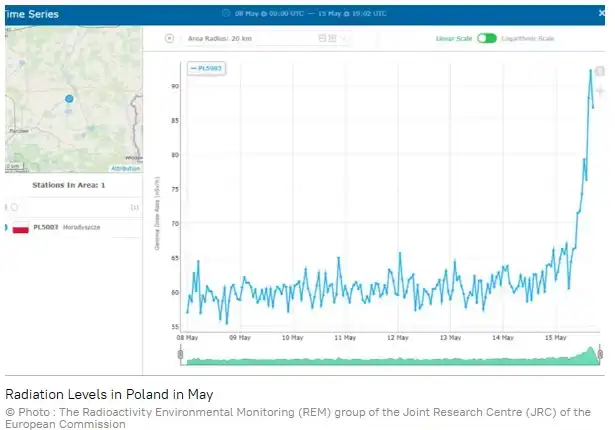Open the map Attribution link

pos(125,169)
